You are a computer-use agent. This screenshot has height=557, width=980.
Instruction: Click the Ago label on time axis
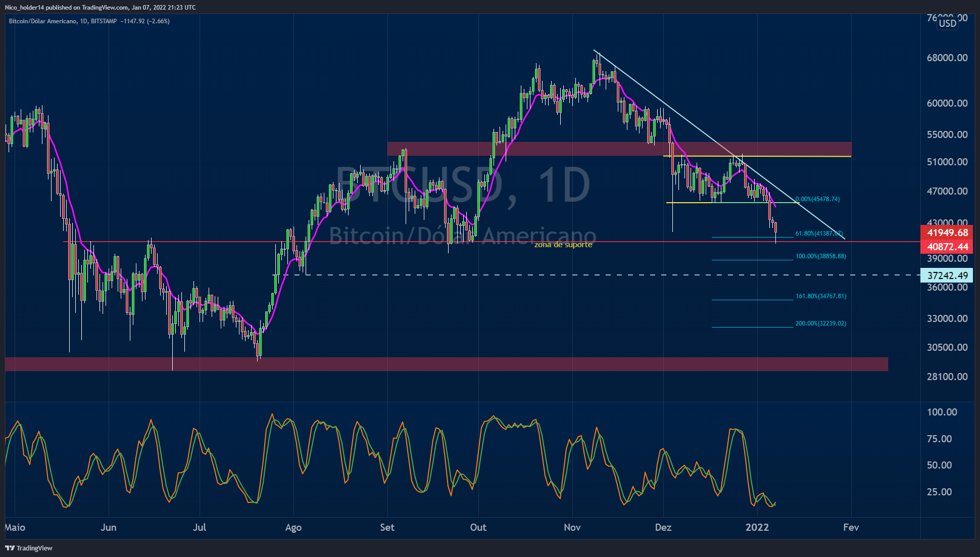point(293,527)
